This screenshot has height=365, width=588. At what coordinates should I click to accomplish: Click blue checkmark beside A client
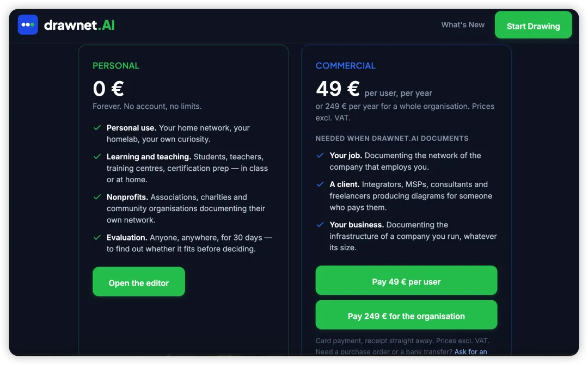320,184
